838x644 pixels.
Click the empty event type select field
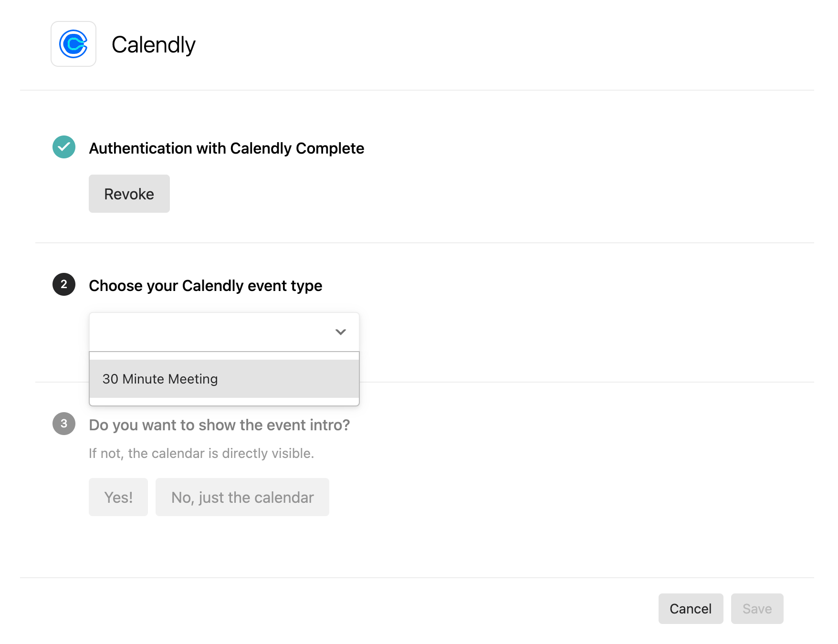(x=224, y=332)
